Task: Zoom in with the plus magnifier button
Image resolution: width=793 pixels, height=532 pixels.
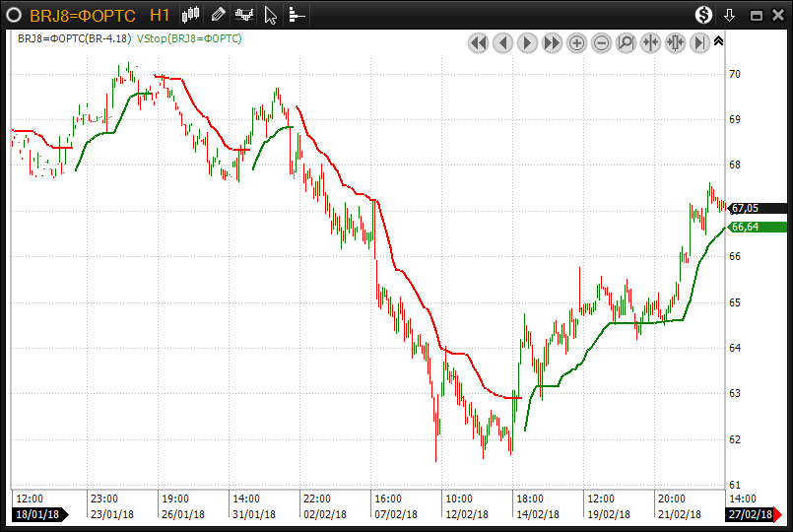Action: [x=576, y=42]
